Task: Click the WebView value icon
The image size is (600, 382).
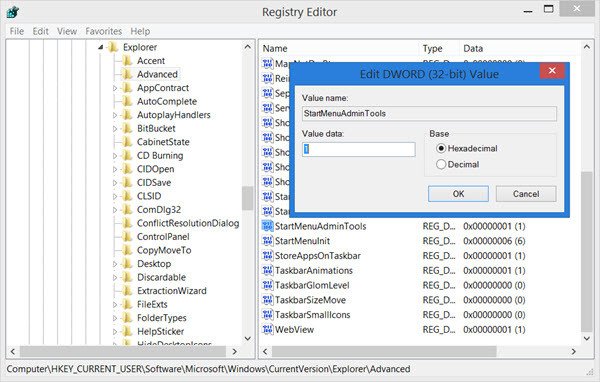Action: [x=267, y=330]
